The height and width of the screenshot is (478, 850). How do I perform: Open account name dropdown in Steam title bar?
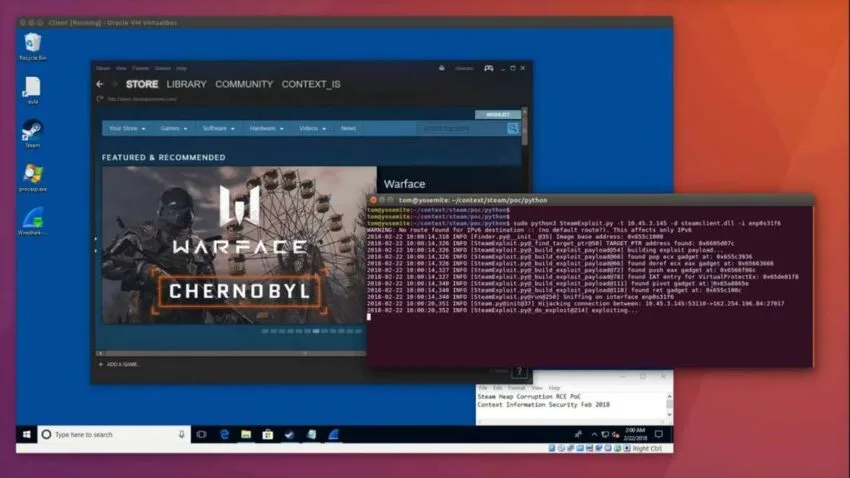pyautogui.click(x=464, y=68)
